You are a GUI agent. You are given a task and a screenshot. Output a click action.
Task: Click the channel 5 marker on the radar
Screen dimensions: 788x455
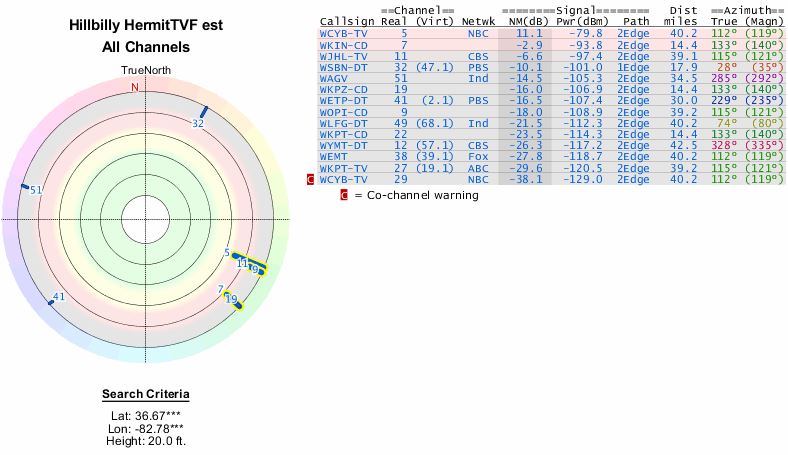click(x=227, y=254)
